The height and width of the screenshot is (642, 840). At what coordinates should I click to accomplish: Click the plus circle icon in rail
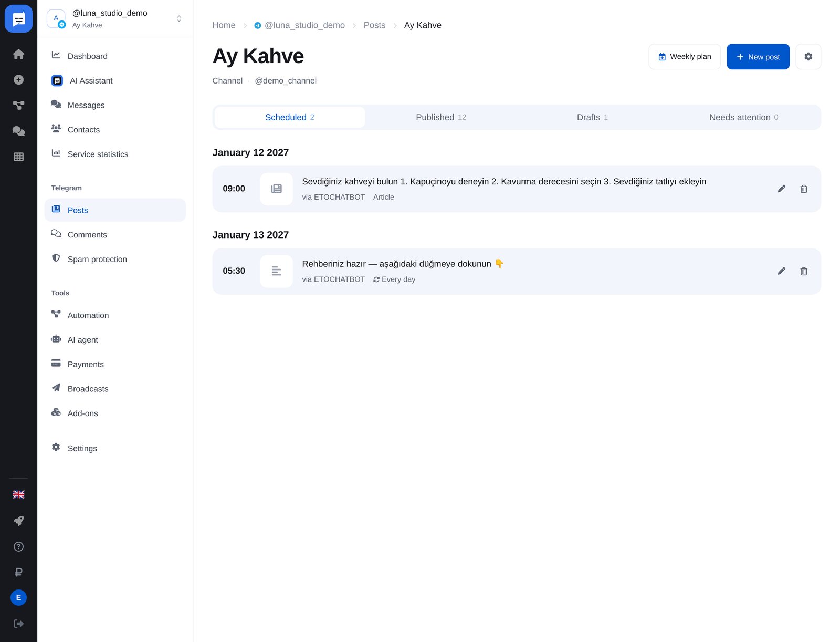[x=18, y=80]
